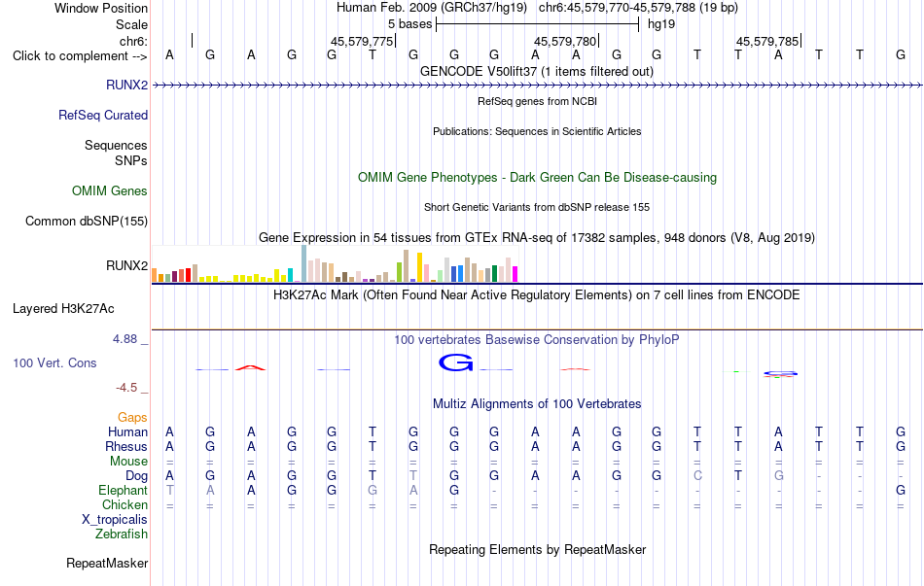Click 'Repeating Elements by RepeatMasker' title

tap(537, 549)
